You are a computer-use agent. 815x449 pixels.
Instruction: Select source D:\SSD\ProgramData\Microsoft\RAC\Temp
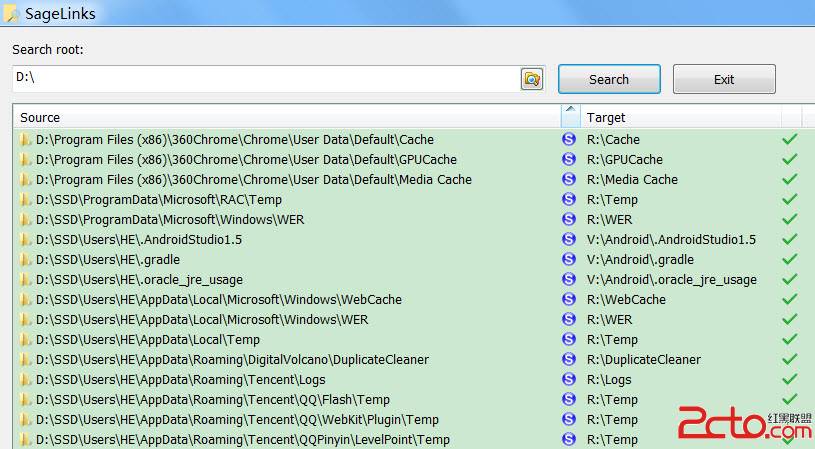click(x=159, y=200)
